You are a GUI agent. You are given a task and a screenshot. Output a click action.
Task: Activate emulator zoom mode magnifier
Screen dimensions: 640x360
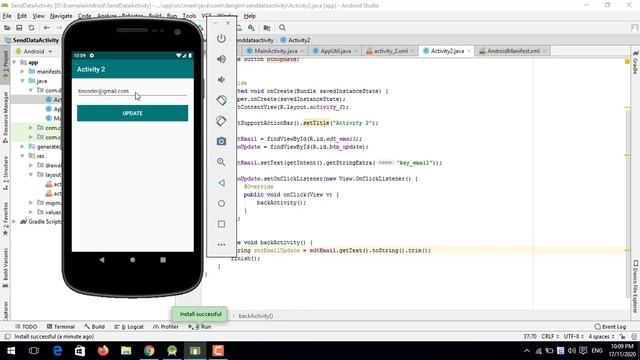point(221,162)
